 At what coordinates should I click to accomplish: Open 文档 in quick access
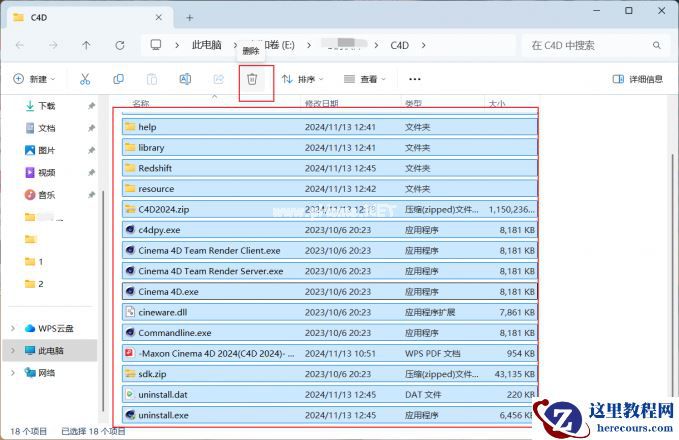click(46, 128)
